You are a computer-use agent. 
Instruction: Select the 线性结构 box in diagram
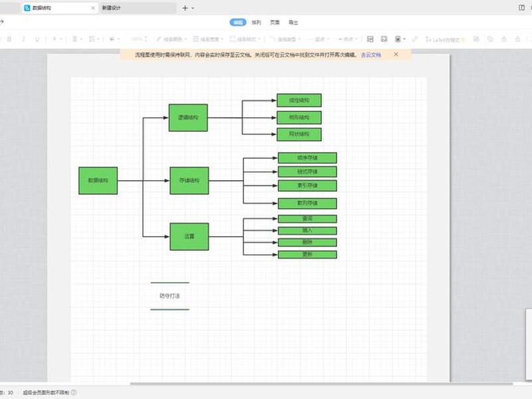299,100
